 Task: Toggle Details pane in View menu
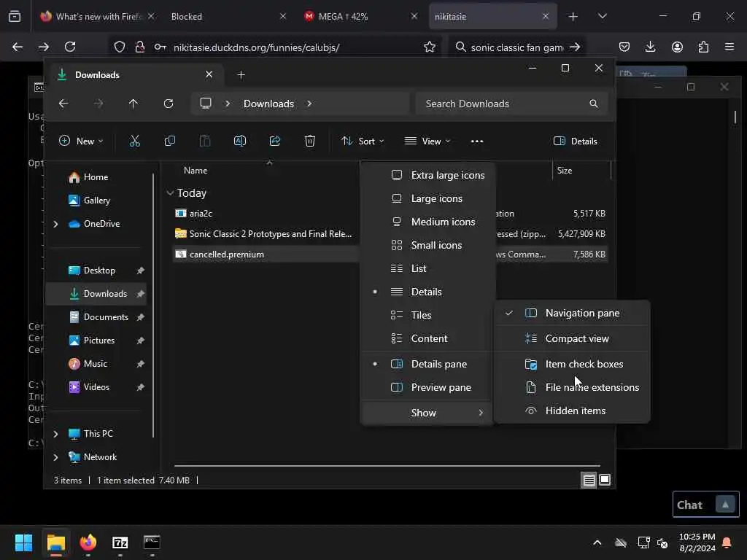pos(427,364)
